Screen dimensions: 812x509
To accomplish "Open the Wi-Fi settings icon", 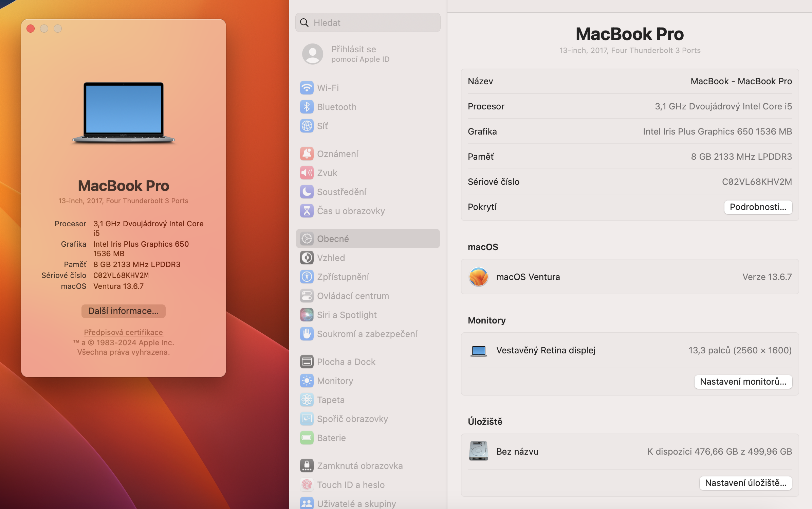I will coord(307,88).
